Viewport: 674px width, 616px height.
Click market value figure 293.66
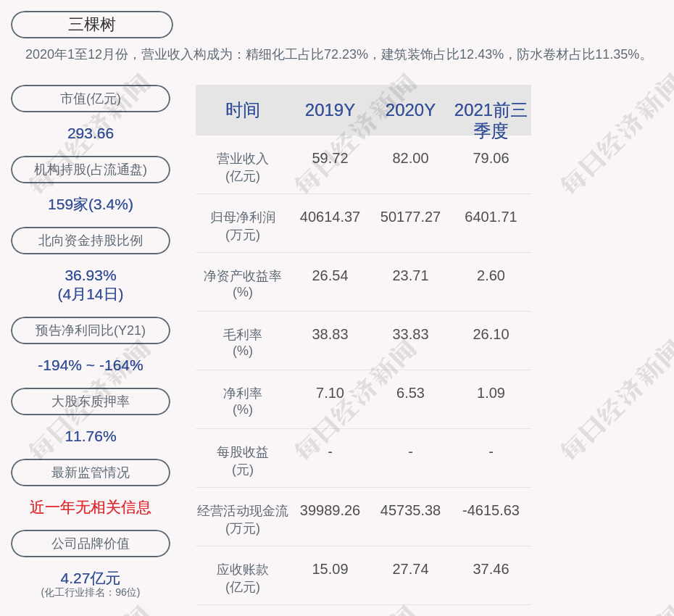coord(91,133)
